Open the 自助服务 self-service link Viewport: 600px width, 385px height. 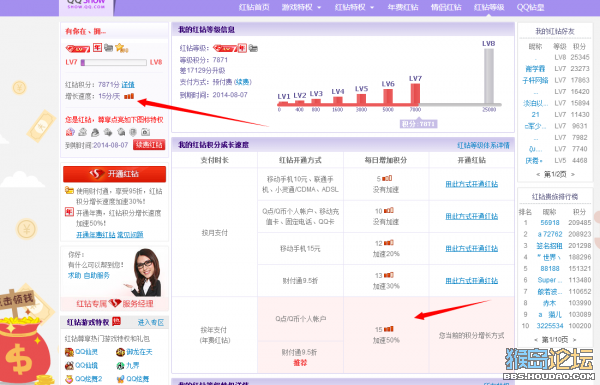97,275
